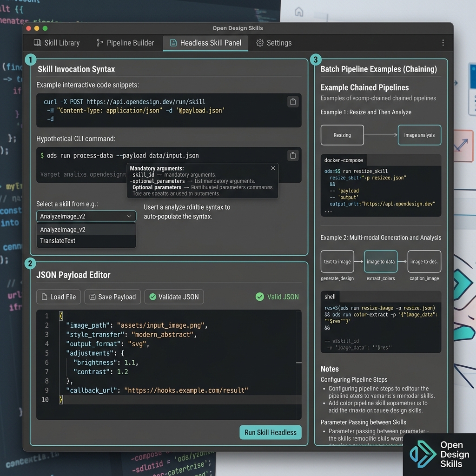The image size is (476, 476).
Task: Click the "style_transfer" line in the editor
Action: pos(131,335)
